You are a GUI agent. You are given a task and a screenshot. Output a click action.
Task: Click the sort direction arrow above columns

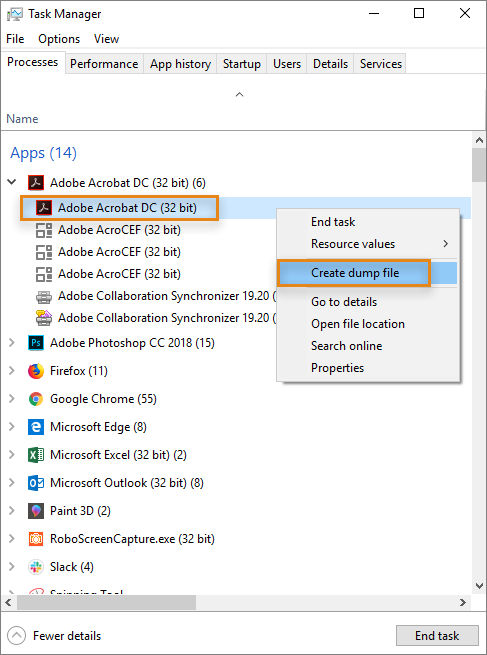click(x=239, y=94)
